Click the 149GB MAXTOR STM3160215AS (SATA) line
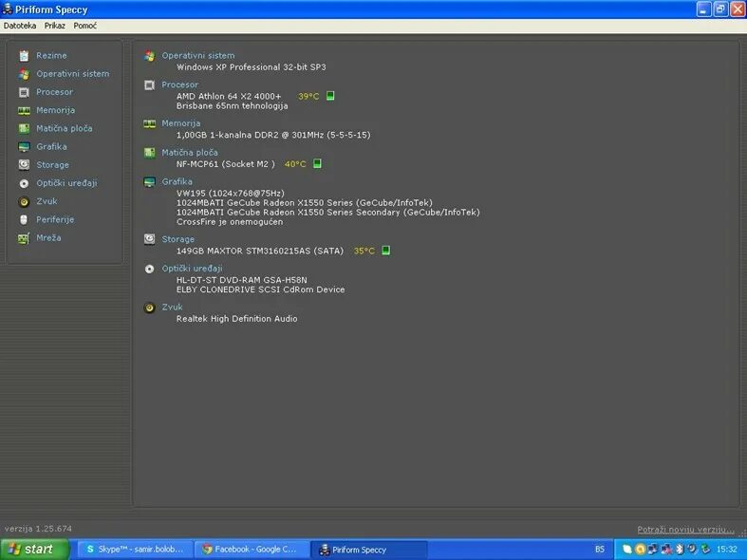The image size is (747, 560). coord(260,251)
